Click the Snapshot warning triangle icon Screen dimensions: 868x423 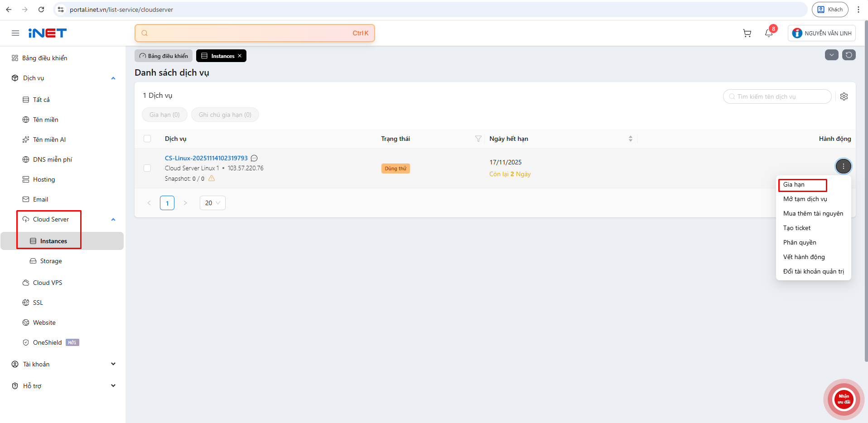[212, 178]
